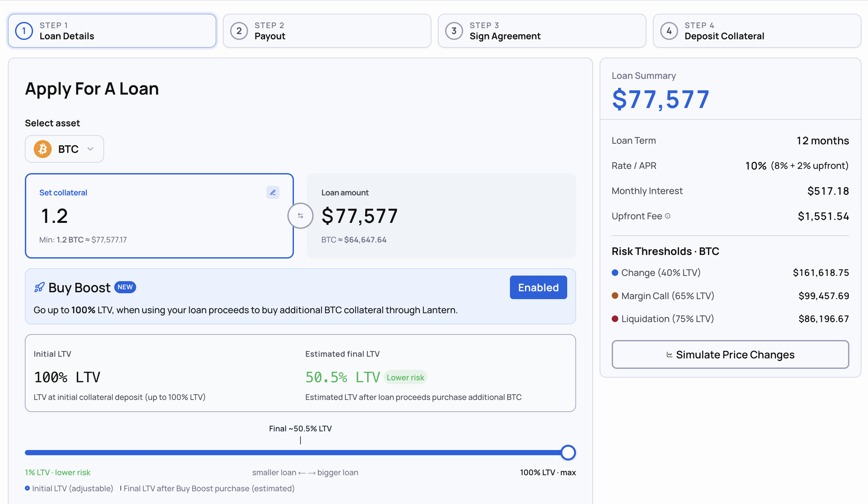The image size is (868, 504).
Task: Click the edit pencil icon in Set collateral
Action: pyautogui.click(x=273, y=192)
